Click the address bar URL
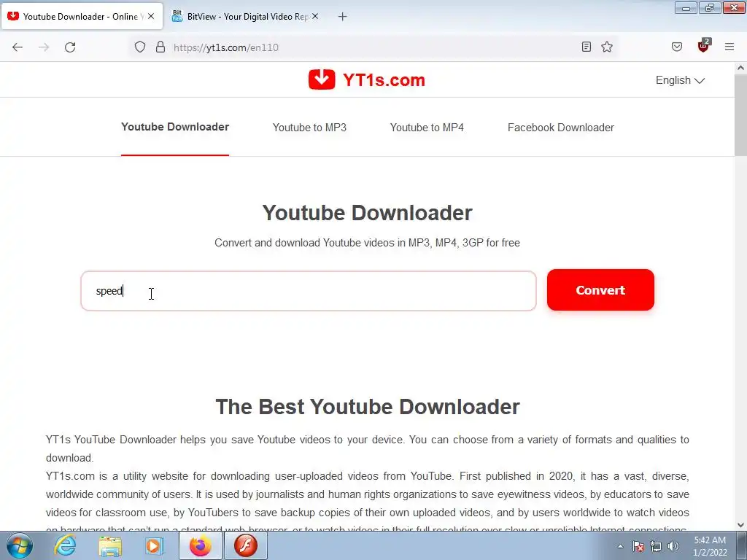The height and width of the screenshot is (560, 747). pos(226,47)
